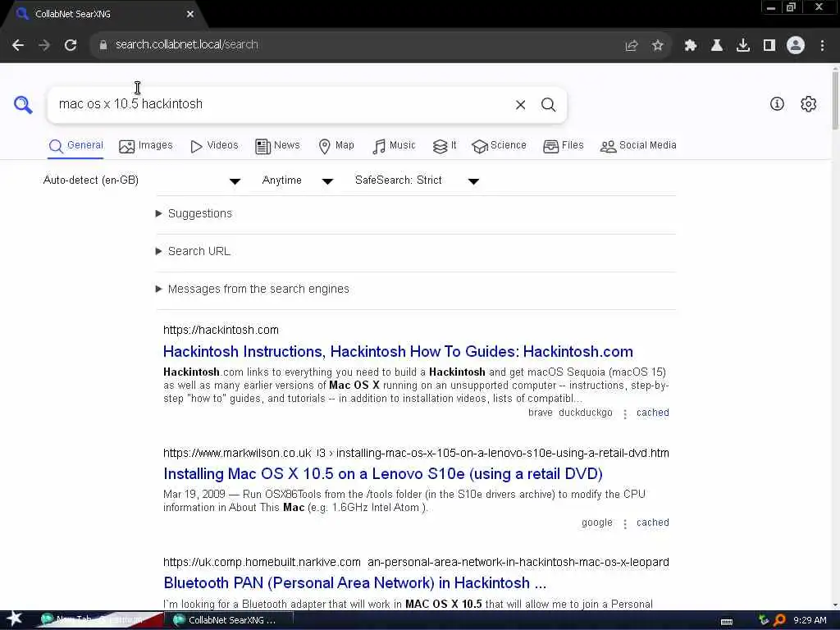This screenshot has width=840, height=630.
Task: Expand the Suggestions section
Action: tap(194, 214)
